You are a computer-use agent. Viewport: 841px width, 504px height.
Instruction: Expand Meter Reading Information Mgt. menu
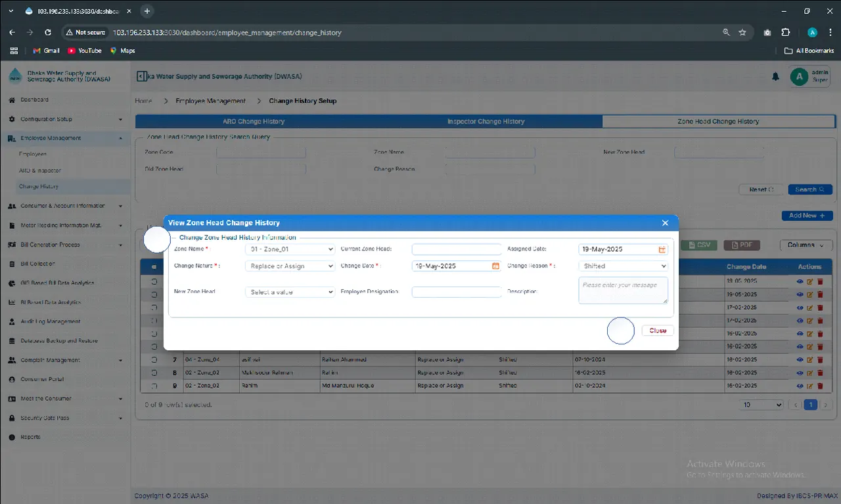pyautogui.click(x=66, y=225)
